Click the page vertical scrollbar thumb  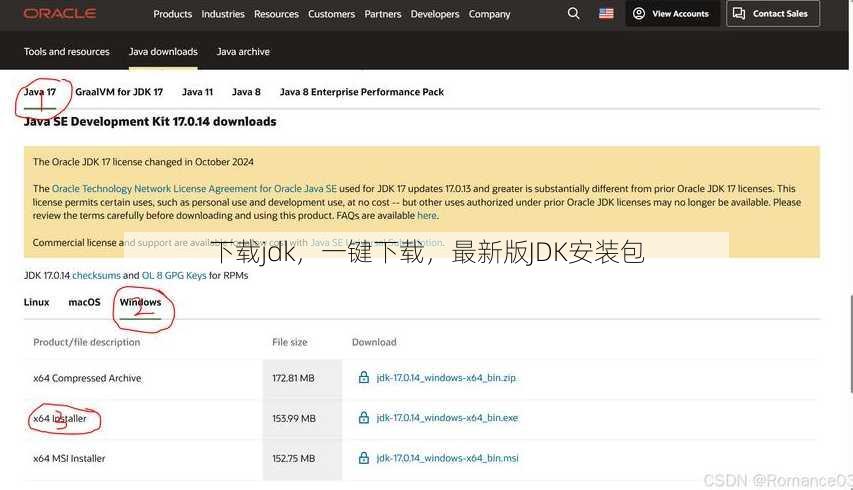(851, 344)
